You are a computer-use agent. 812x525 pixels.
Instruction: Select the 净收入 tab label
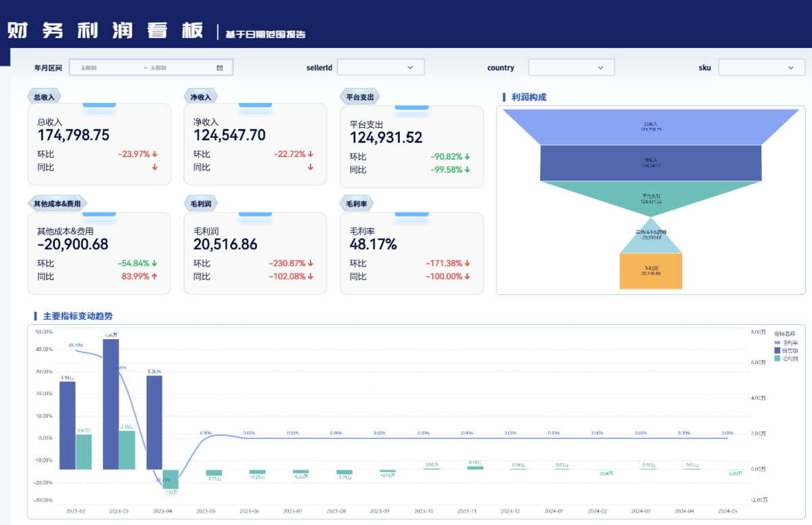click(x=201, y=97)
